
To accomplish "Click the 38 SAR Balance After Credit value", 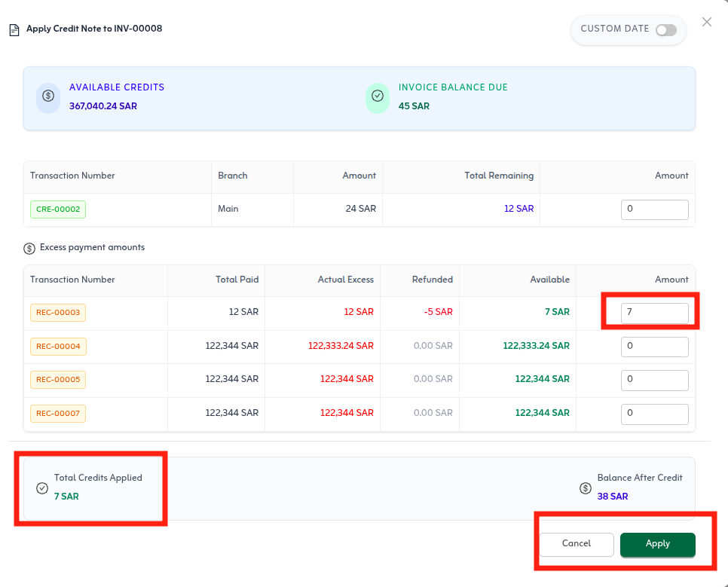I will pos(613,497).
